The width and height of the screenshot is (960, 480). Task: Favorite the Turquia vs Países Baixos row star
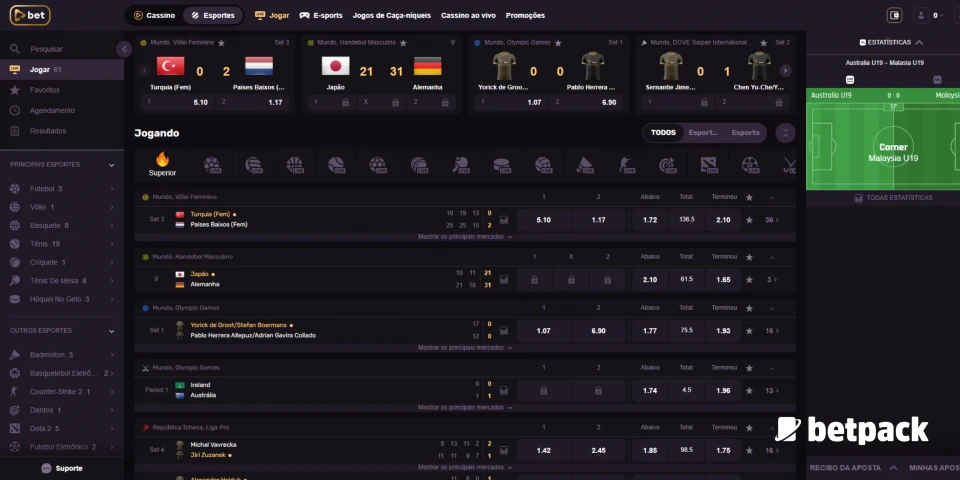click(x=749, y=220)
